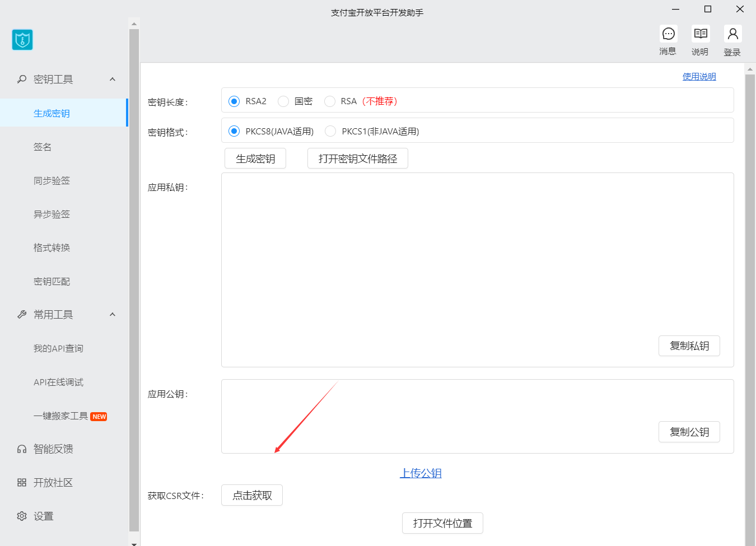756x546 pixels.
Task: Click the grid icon for 开放社区
Action: (22, 483)
